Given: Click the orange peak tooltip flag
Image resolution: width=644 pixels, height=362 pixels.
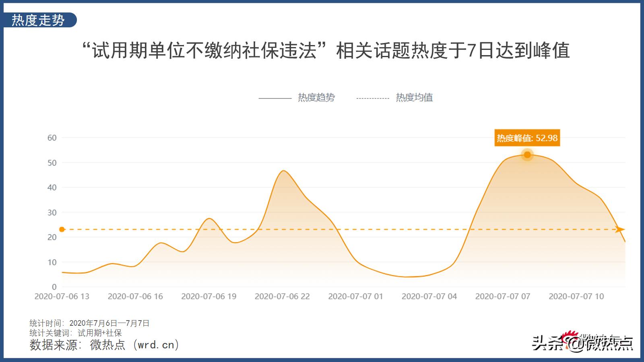Looking at the screenshot, I should click(x=527, y=137).
